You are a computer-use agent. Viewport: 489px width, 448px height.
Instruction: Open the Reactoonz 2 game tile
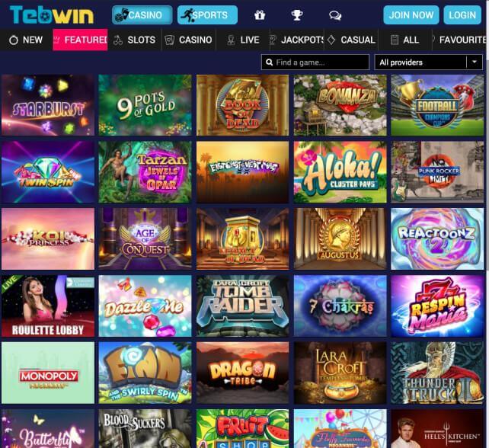point(437,238)
